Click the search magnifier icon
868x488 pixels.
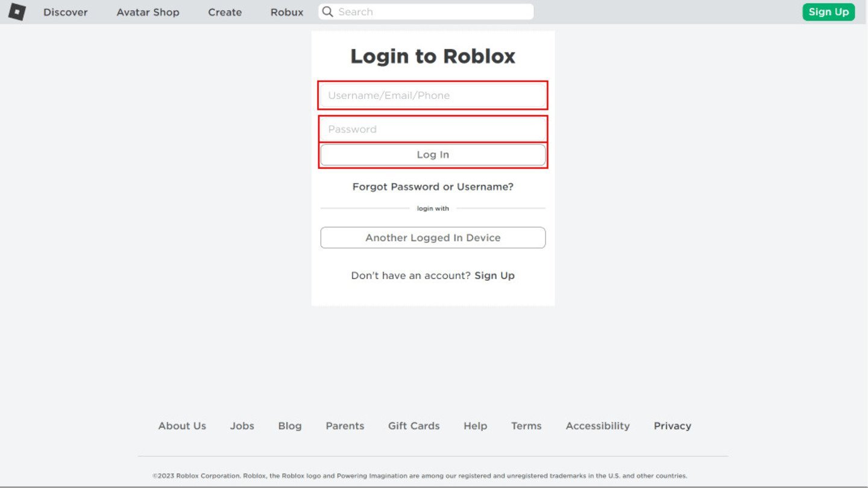[328, 12]
